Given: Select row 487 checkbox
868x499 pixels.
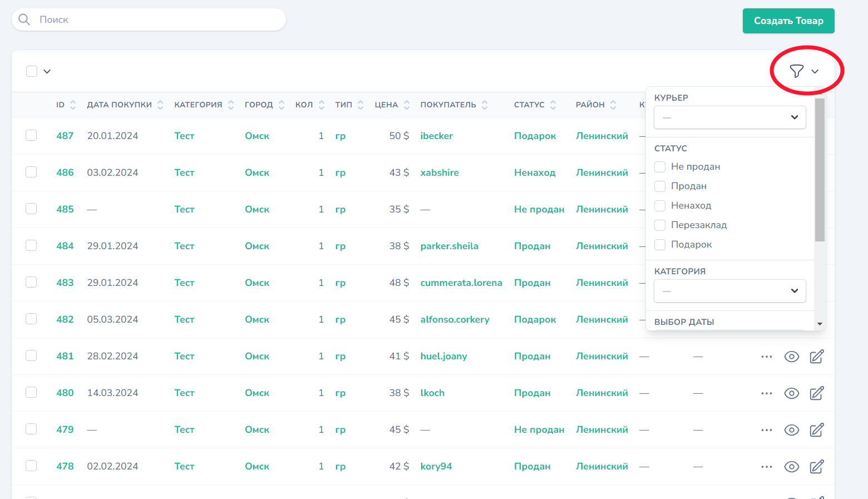Looking at the screenshot, I should pos(31,135).
